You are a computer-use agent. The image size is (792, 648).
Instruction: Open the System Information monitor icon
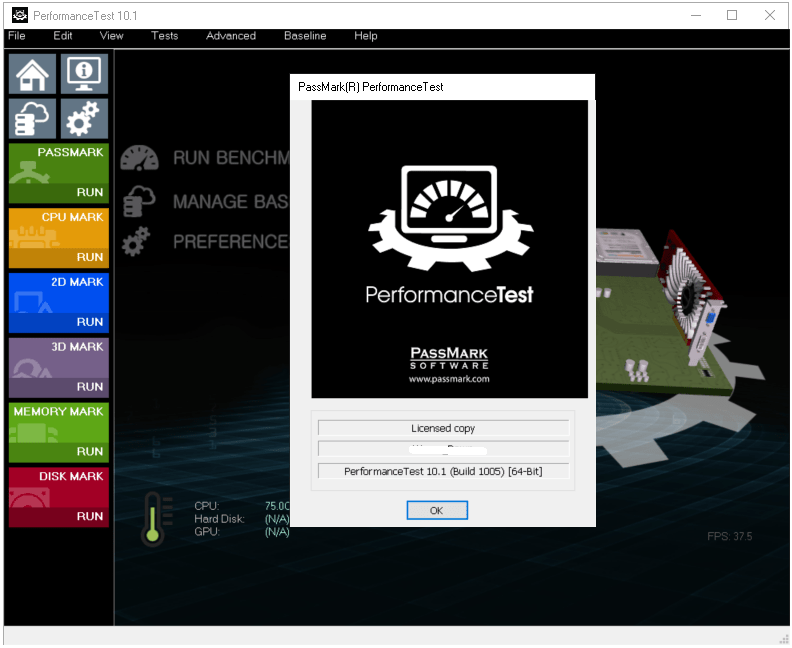pyautogui.click(x=84, y=74)
